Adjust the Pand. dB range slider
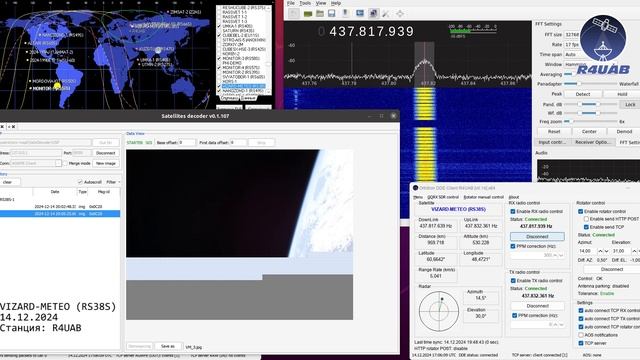 (x=591, y=104)
